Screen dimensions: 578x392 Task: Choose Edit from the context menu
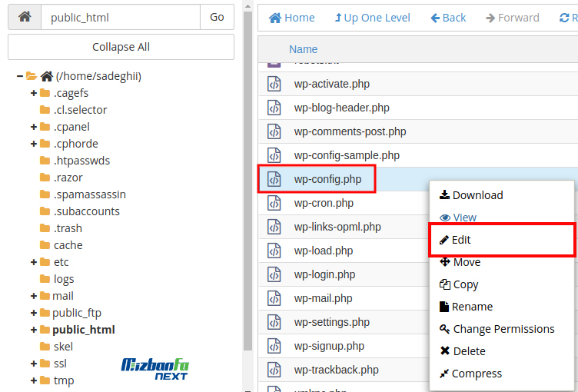click(x=461, y=240)
